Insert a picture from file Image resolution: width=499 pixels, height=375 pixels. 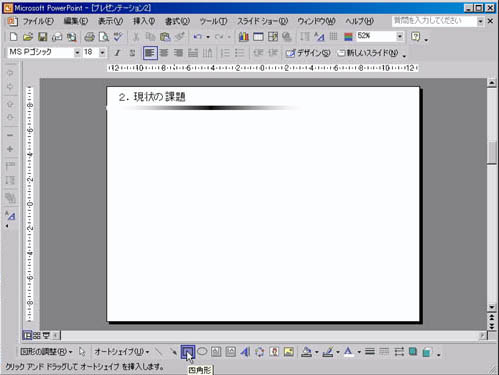point(289,352)
